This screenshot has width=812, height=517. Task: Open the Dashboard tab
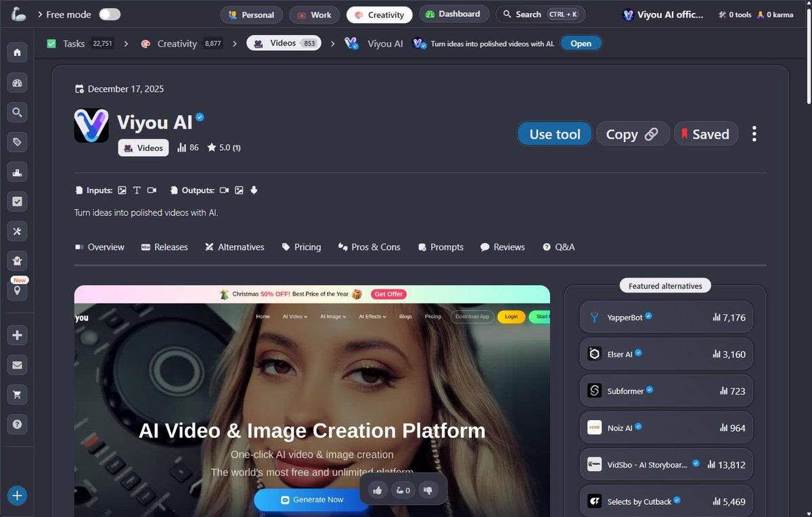tap(453, 14)
